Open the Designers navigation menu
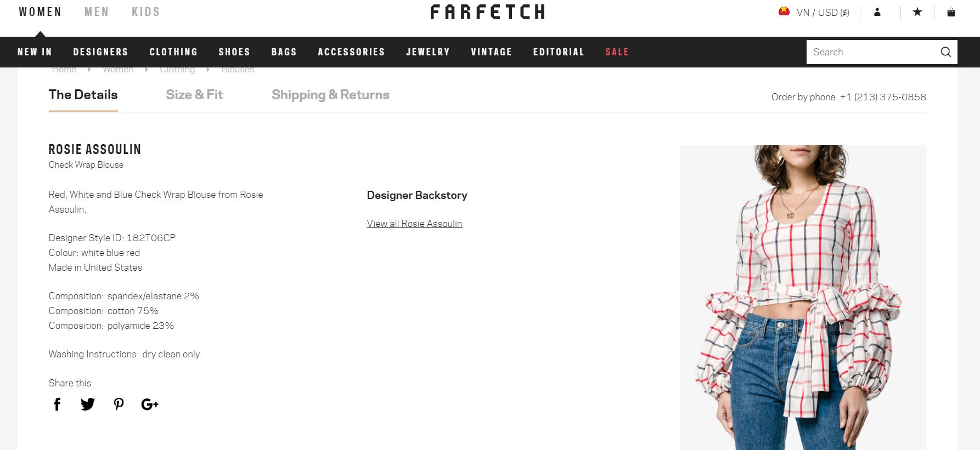Image resolution: width=980 pixels, height=450 pixels. tap(100, 52)
